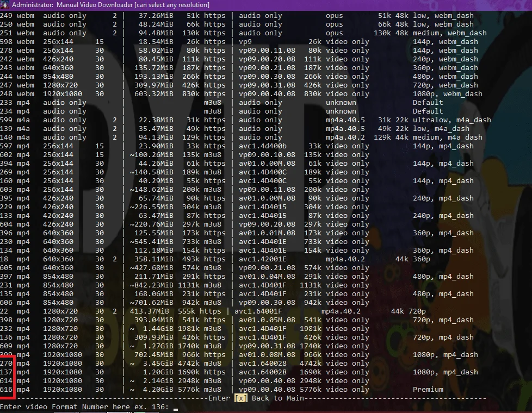Viewport: 532px width, 413px height.
Task: Click the title 'Manual Video Downloader'
Action: pyautogui.click(x=95, y=5)
